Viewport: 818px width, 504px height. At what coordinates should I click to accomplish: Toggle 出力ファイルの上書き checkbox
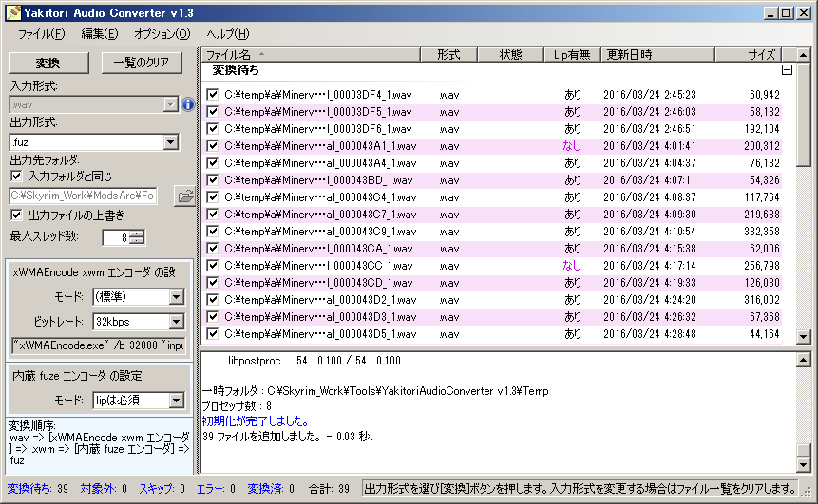[x=17, y=215]
